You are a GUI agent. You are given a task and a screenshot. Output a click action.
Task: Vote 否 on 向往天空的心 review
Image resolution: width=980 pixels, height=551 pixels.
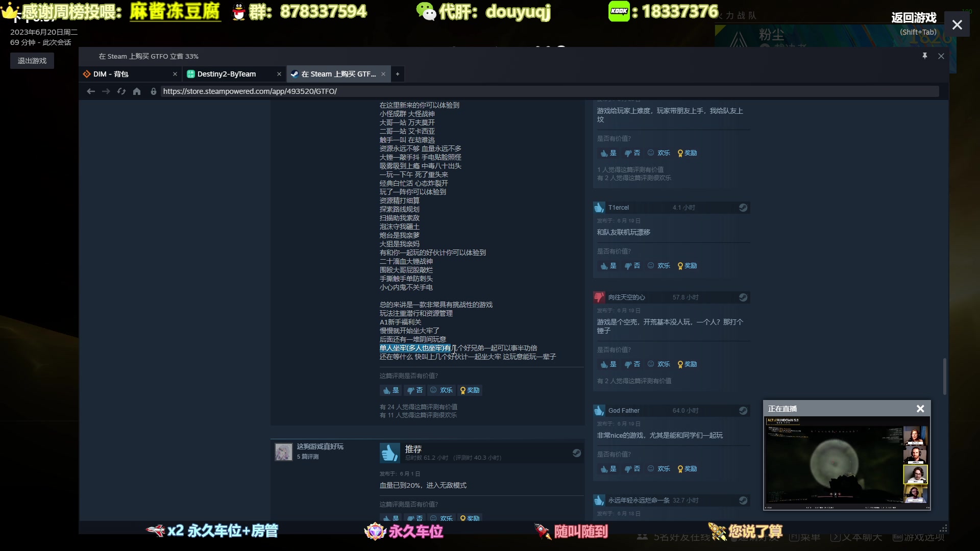[x=632, y=364]
